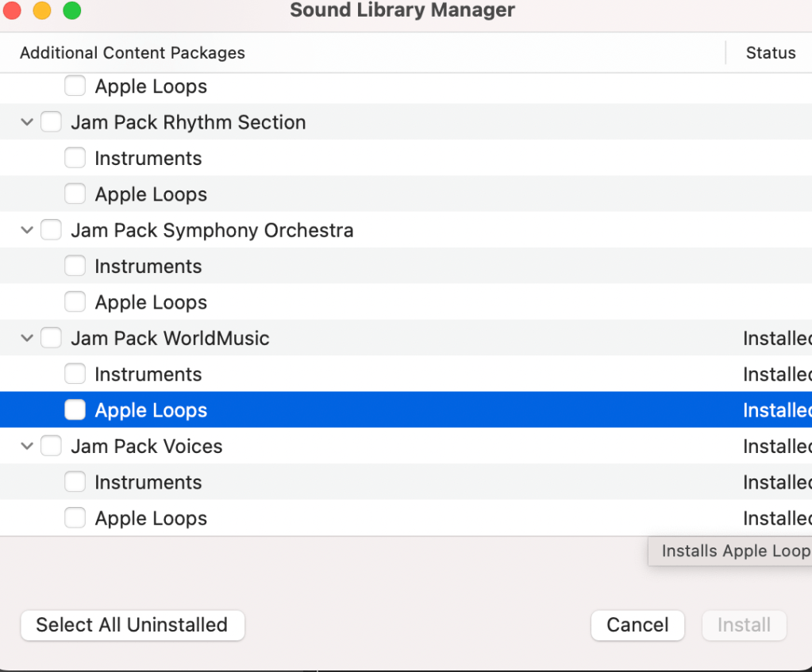812x672 pixels.
Task: Click the Select All Uninstalled button
Action: click(133, 625)
